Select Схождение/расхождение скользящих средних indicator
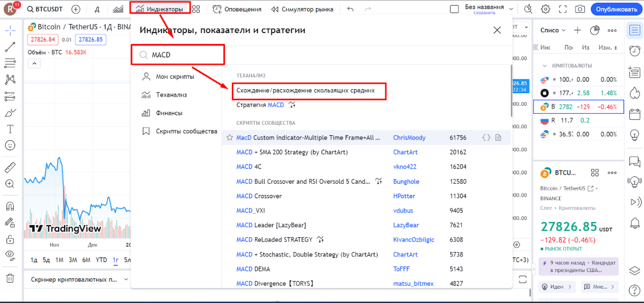This screenshot has height=303, width=644. click(x=305, y=90)
